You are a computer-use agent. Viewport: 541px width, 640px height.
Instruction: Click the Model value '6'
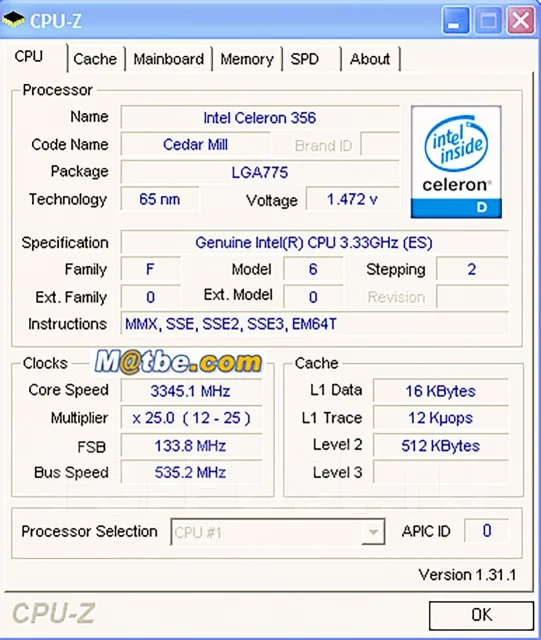pyautogui.click(x=313, y=269)
